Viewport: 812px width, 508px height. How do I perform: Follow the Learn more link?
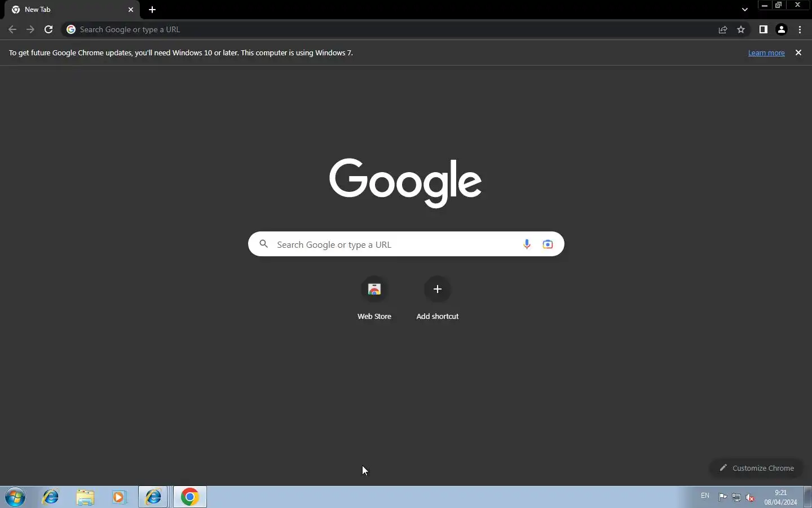[766, 52]
